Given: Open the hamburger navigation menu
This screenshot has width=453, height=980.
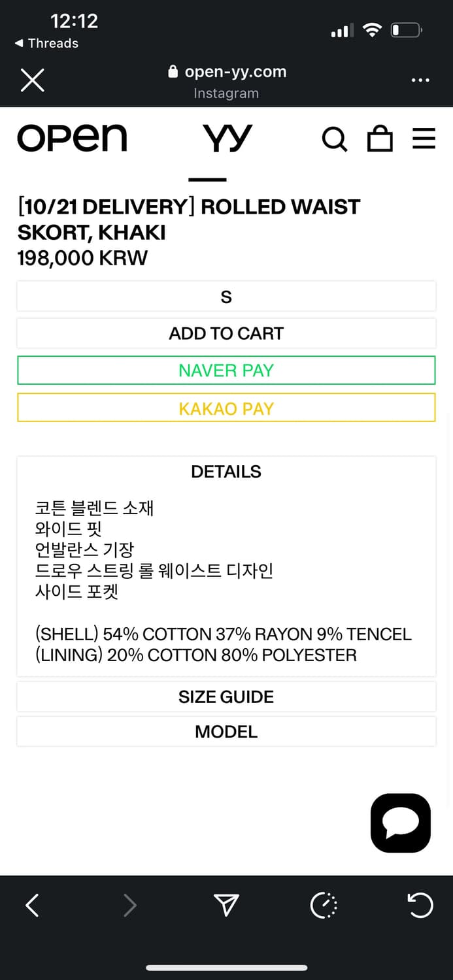Looking at the screenshot, I should pos(424,139).
